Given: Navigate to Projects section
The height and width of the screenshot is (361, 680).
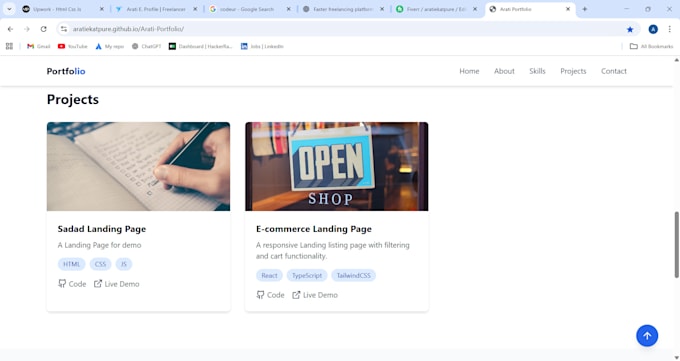Looking at the screenshot, I should pos(573,71).
